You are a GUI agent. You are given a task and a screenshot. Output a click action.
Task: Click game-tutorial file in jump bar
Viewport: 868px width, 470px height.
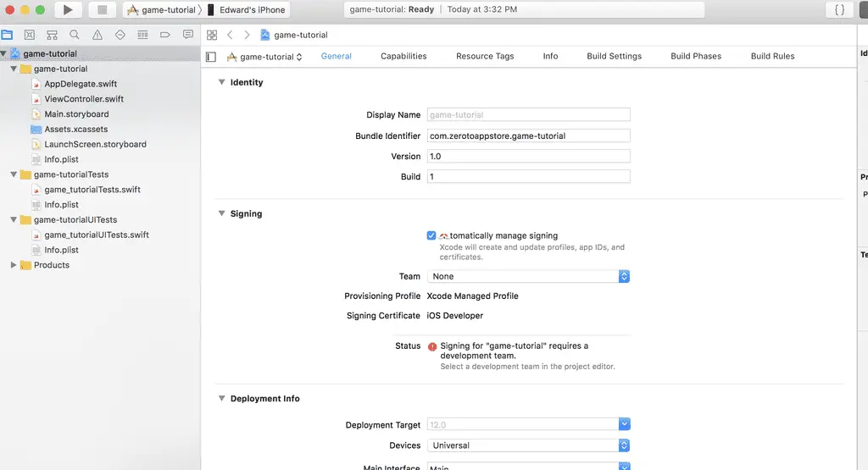point(294,35)
